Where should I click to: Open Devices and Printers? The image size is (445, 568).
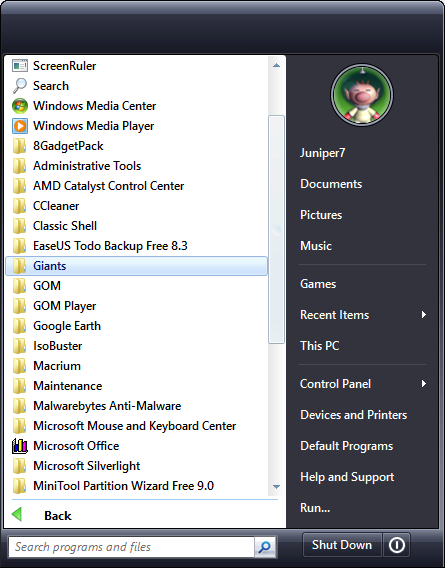354,415
